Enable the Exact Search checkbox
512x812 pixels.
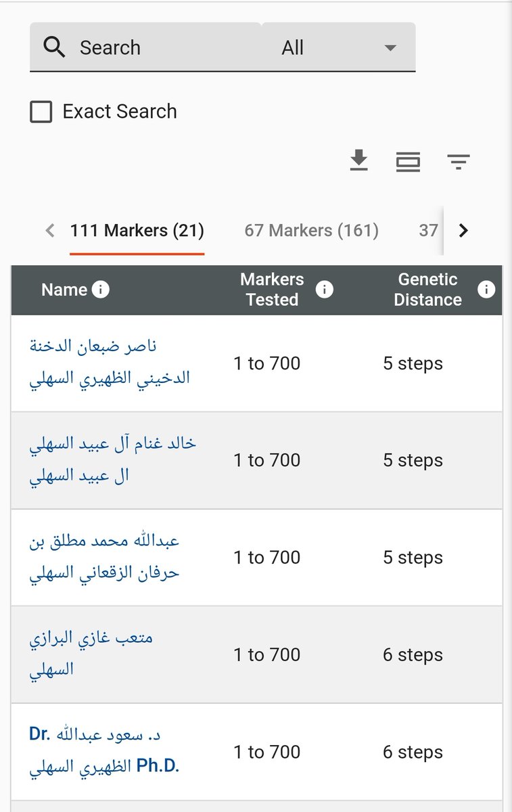coord(41,112)
